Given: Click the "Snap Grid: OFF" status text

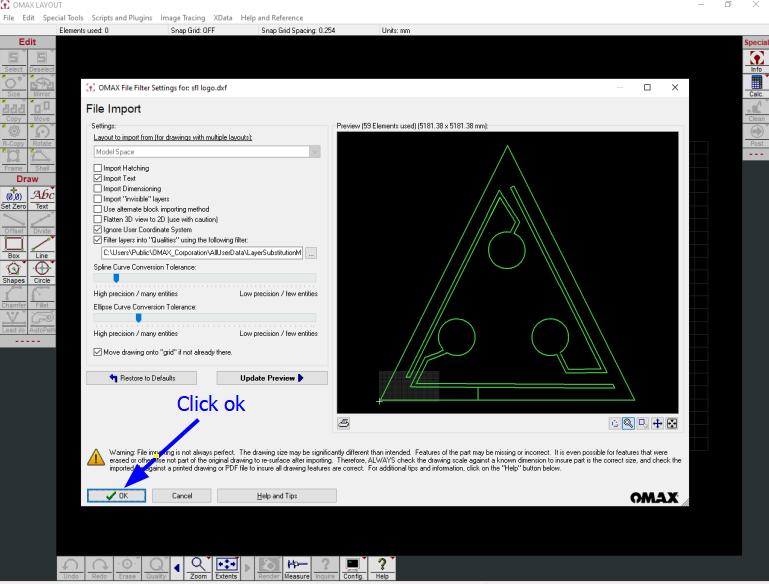Looking at the screenshot, I should coord(193,30).
